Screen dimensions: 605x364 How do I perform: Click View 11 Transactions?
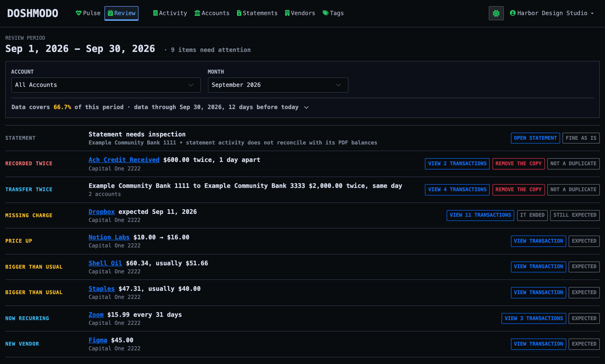pyautogui.click(x=480, y=215)
